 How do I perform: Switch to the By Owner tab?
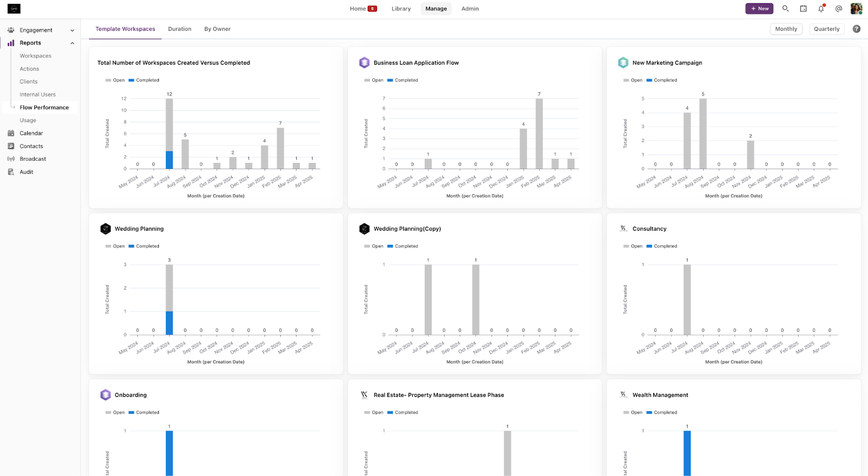coord(218,29)
